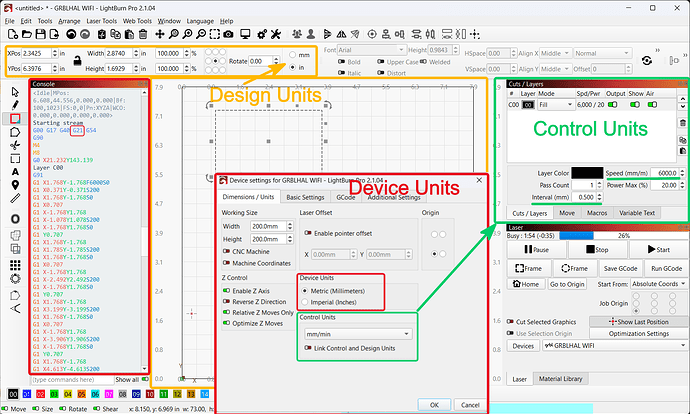Toggle the aspect ratio lock icon
Viewport: 690px width, 414px height.
[77, 61]
